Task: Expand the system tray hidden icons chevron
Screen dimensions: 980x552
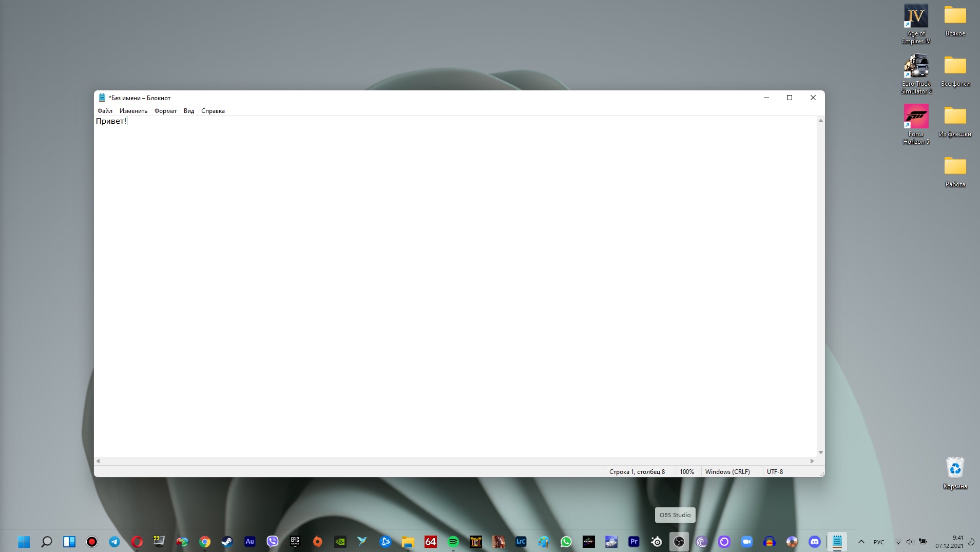Action: [x=861, y=542]
